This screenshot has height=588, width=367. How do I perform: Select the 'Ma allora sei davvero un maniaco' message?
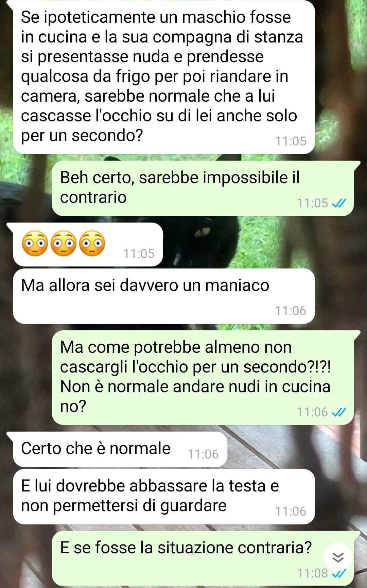(164, 296)
